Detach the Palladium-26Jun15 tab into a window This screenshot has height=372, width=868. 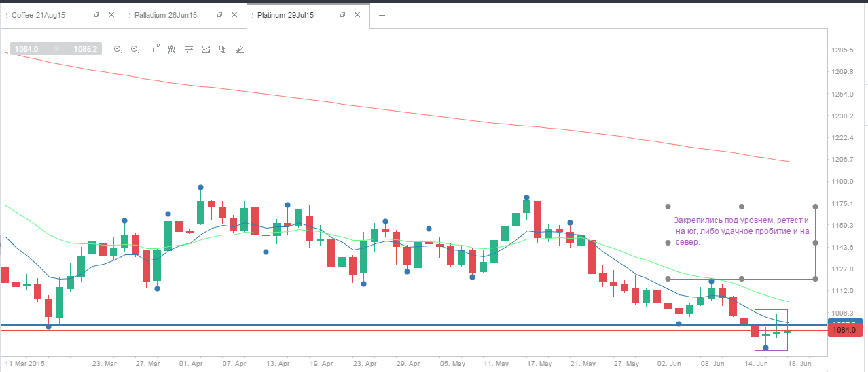click(219, 15)
